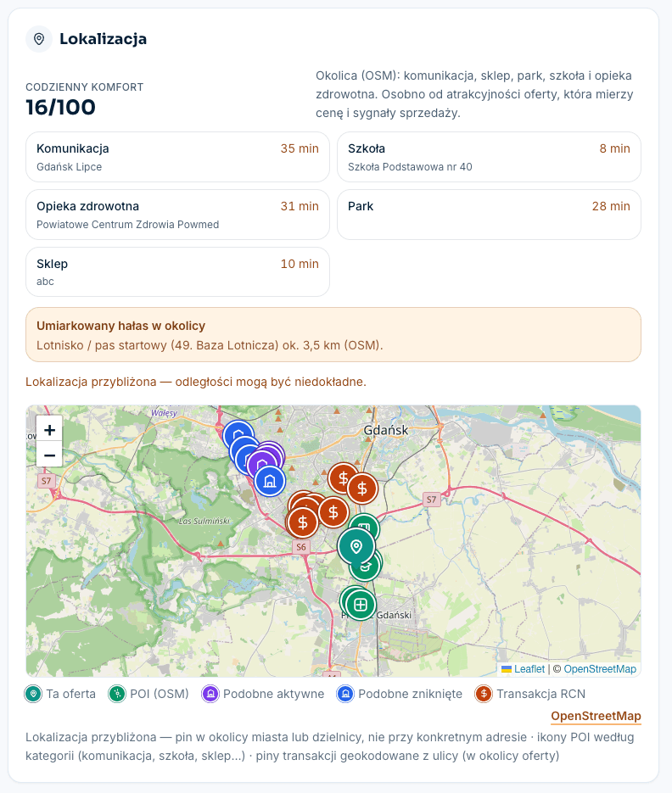This screenshot has height=793, width=672.
Task: Click the Ta oferta legend icon
Action: 33,694
